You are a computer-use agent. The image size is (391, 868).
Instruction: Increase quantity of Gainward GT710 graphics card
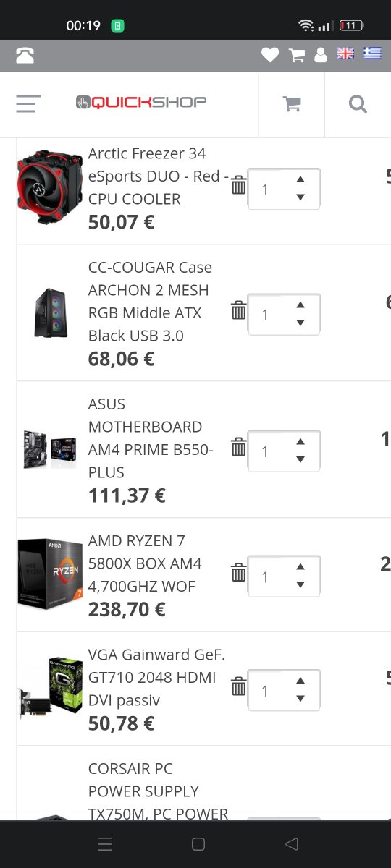[300, 681]
